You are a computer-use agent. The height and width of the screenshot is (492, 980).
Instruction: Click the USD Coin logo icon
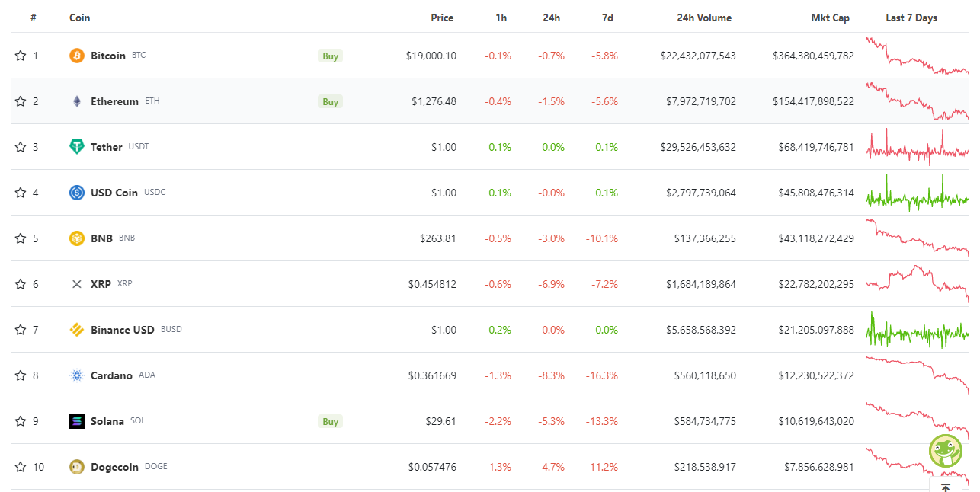[76, 193]
